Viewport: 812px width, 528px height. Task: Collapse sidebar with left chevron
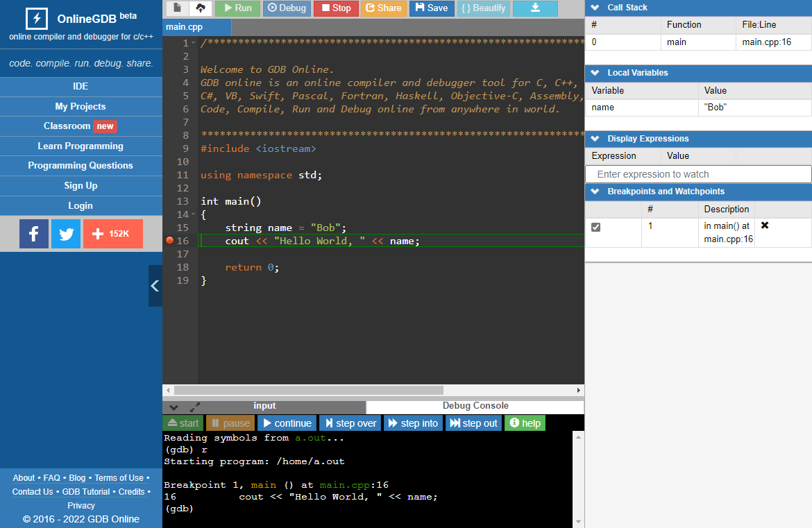[x=155, y=286]
